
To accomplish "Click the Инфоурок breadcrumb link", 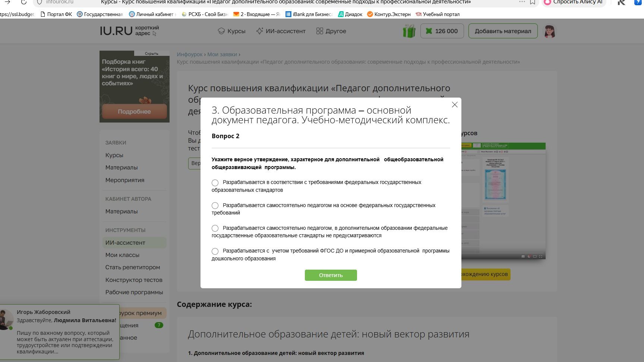I will 189,54.
